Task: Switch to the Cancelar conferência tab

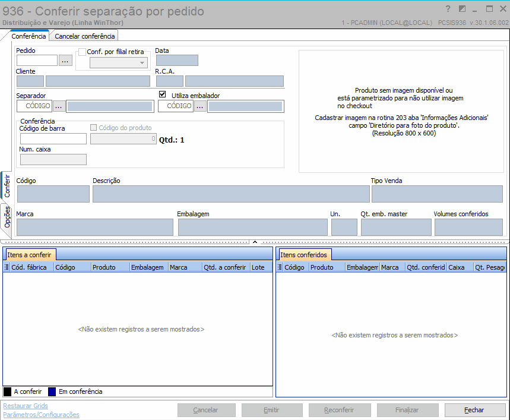Action: point(84,36)
